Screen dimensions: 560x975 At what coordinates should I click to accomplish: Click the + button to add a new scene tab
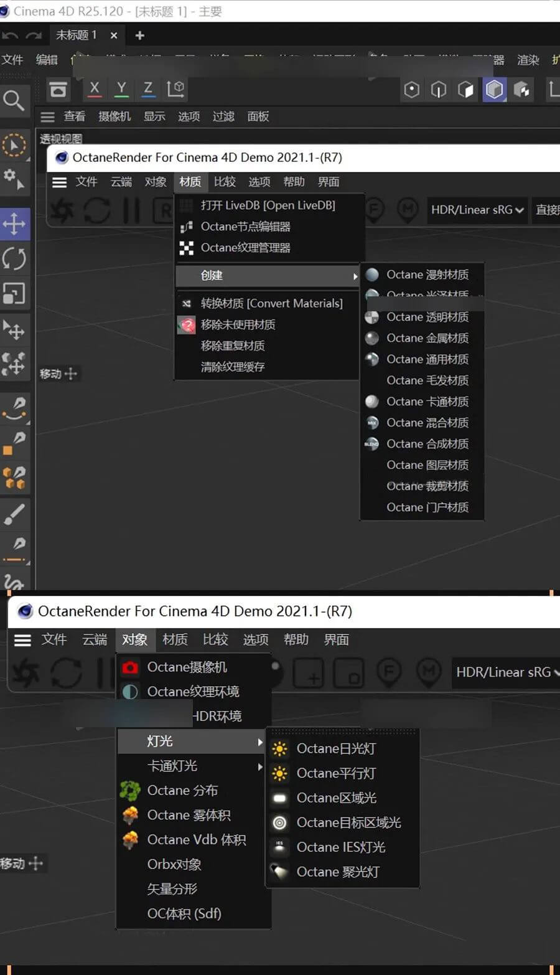click(139, 35)
